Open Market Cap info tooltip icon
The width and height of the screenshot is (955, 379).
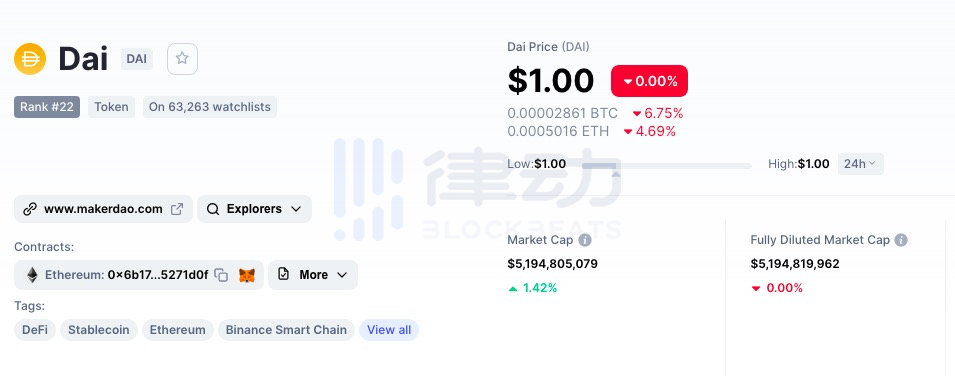click(x=585, y=240)
